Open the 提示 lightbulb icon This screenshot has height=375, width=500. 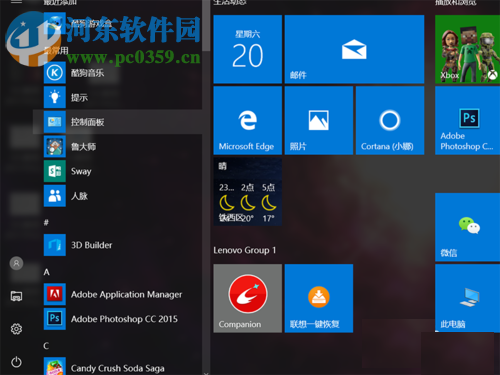click(55, 97)
